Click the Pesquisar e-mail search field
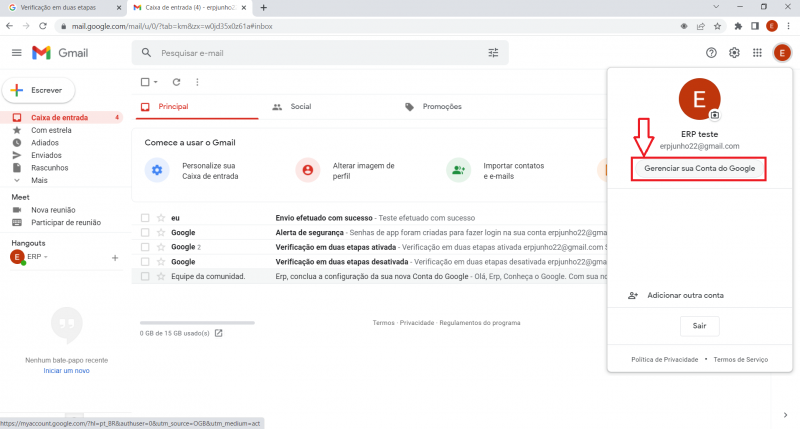This screenshot has width=800, height=429. pos(320,53)
